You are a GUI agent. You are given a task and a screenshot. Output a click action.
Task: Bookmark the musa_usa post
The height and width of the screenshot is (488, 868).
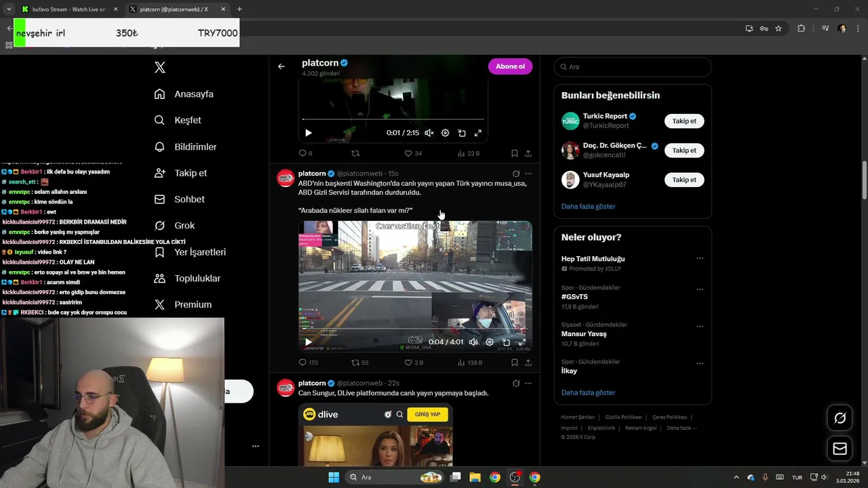click(515, 363)
